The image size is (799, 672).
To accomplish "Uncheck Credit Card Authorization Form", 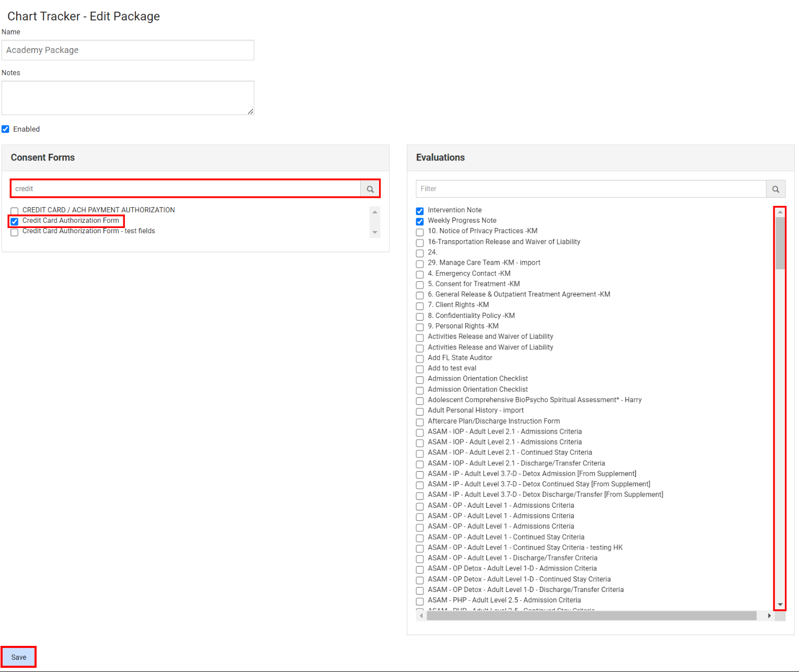I will pos(15,221).
